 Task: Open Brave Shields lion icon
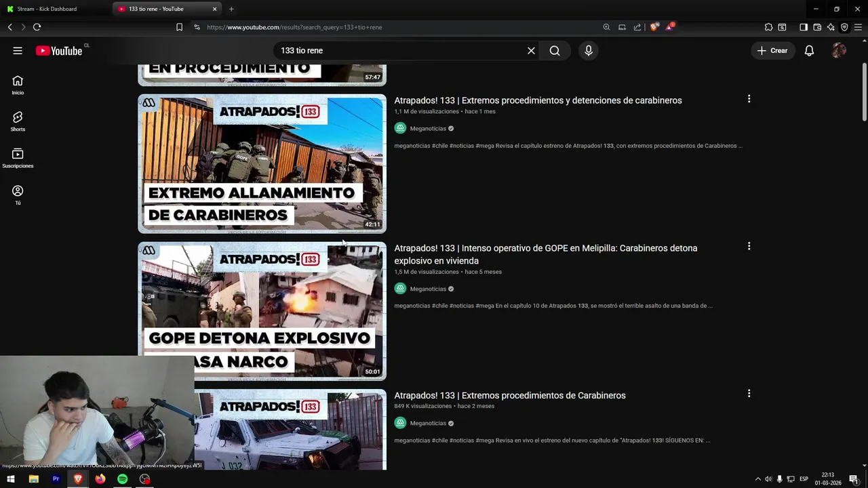[654, 27]
